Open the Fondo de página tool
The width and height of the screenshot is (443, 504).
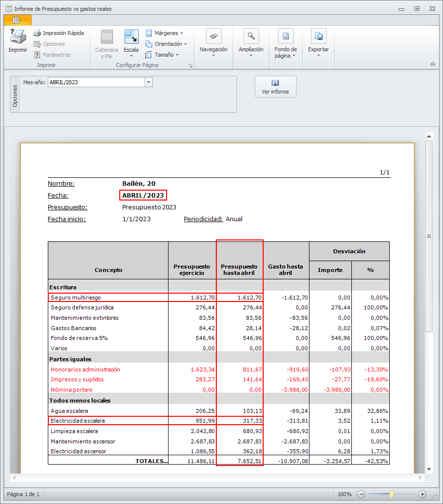click(285, 36)
